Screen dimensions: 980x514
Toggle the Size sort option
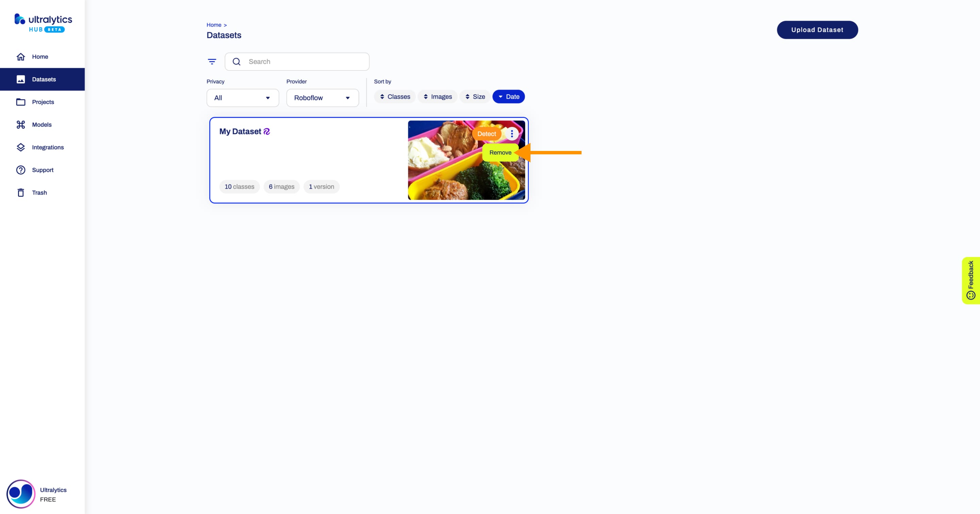pos(475,97)
